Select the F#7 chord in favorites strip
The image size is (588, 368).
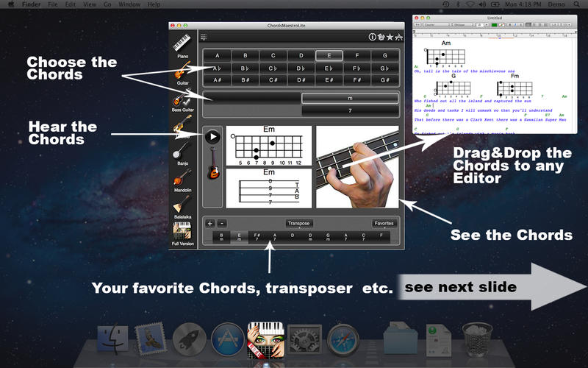[257, 237]
